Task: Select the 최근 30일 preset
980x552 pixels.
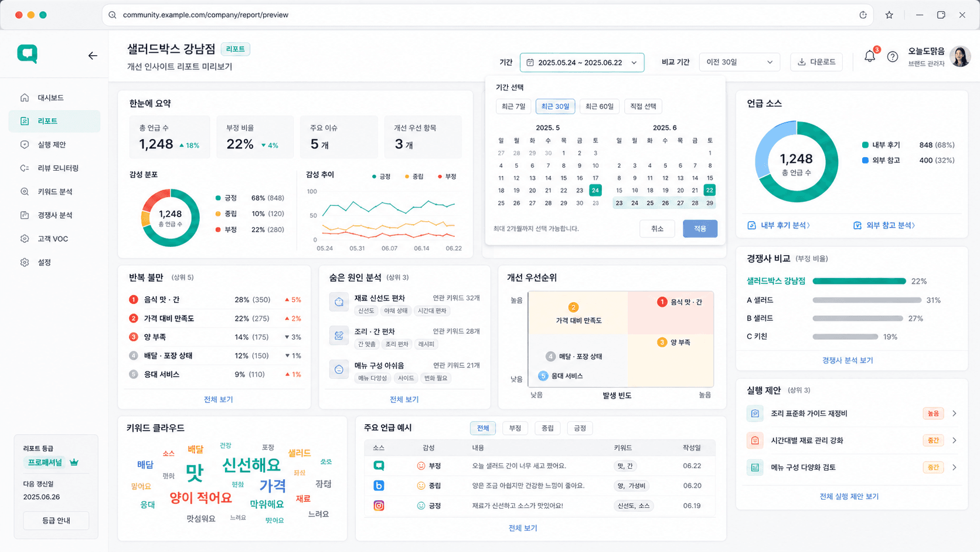Action: [555, 106]
